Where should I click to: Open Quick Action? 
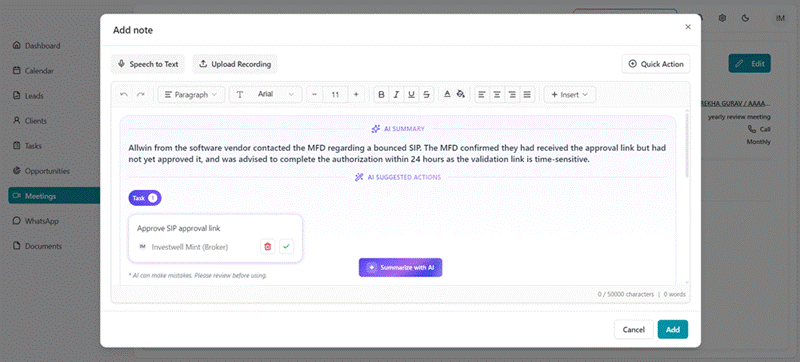(x=656, y=64)
